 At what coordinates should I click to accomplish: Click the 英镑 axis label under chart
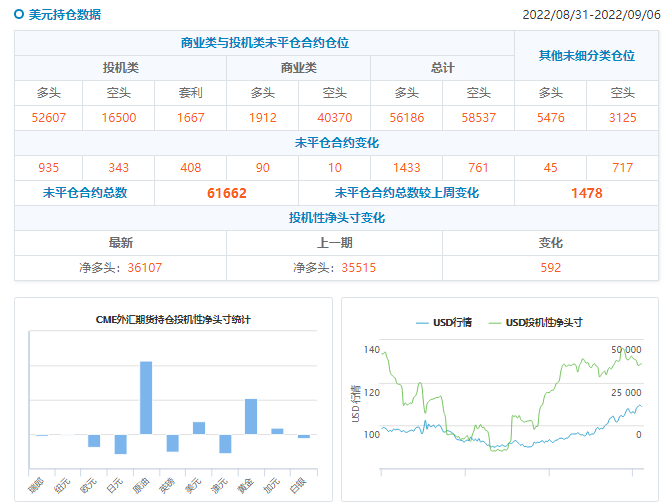coord(170,484)
